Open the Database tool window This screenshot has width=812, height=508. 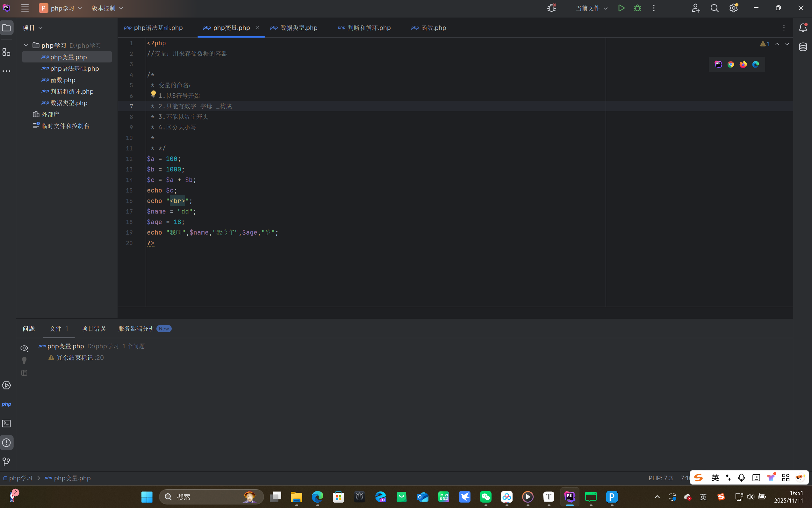coord(803,47)
